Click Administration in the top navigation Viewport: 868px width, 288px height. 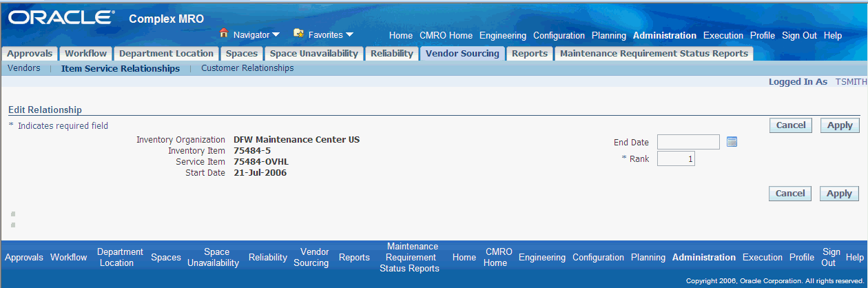pos(665,35)
